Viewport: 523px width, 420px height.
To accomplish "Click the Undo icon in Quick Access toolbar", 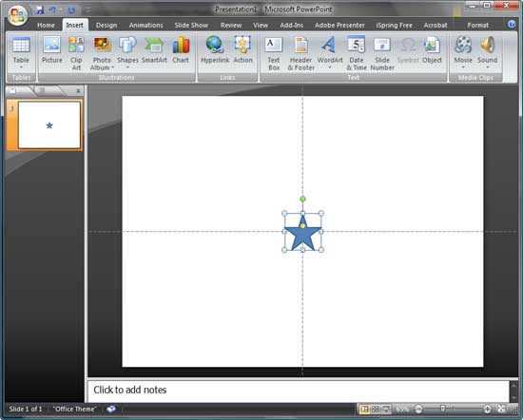I will pyautogui.click(x=52, y=10).
